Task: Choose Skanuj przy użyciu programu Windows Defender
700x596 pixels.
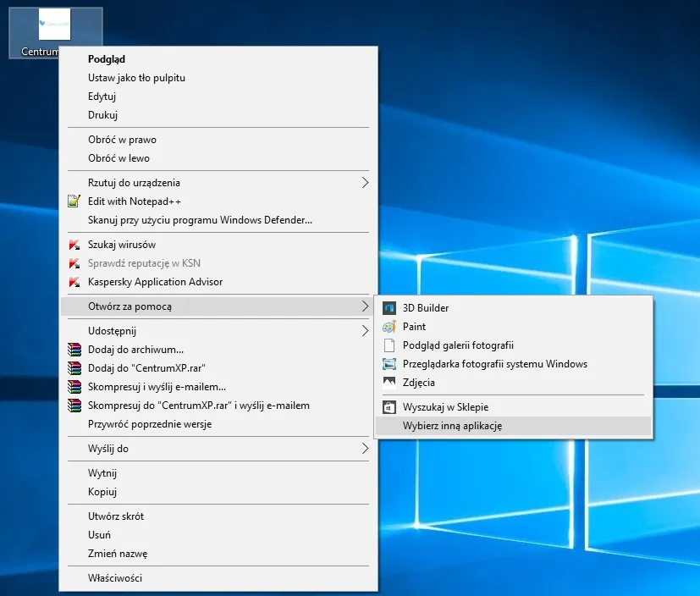Action: pyautogui.click(x=200, y=220)
